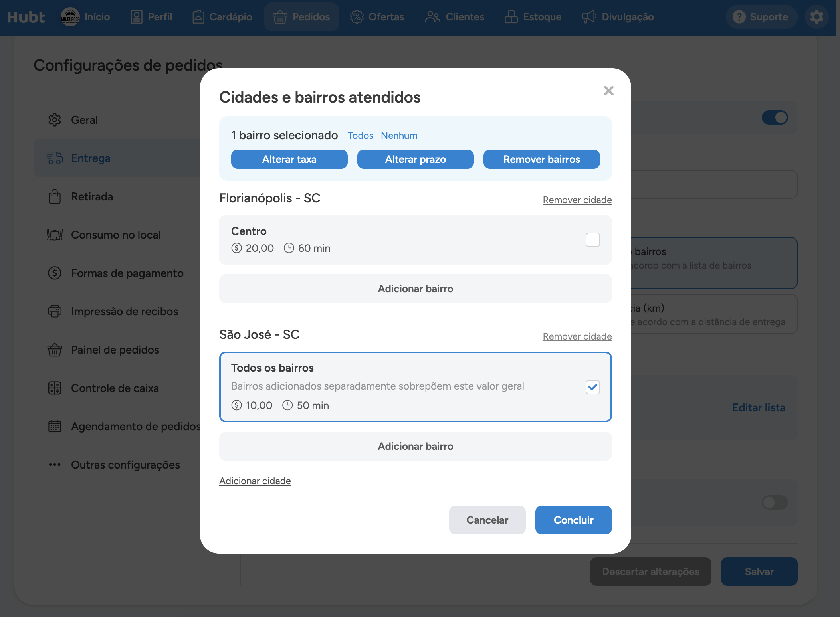
Task: Click the Nenhum selection link
Action: click(399, 136)
